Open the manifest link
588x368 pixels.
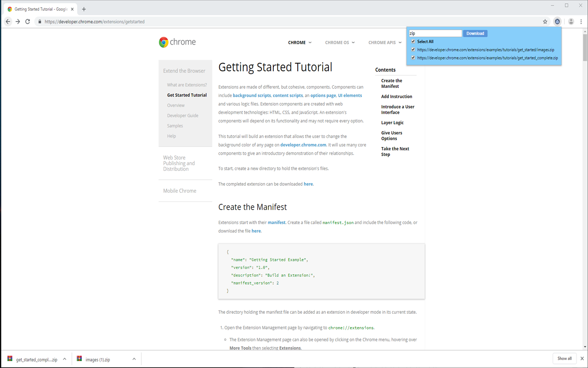coord(277,223)
